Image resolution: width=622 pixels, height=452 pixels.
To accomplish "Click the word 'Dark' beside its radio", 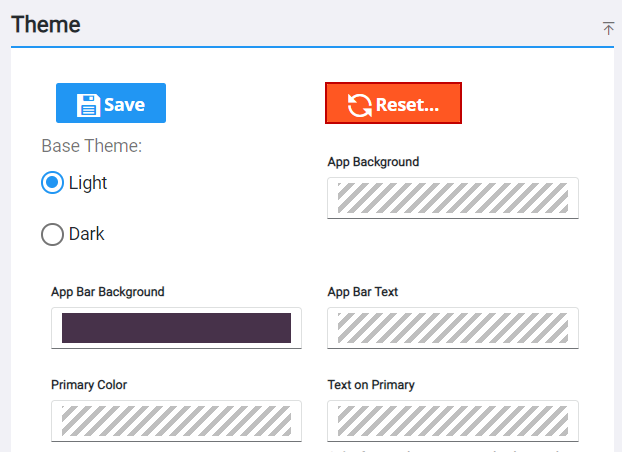I will tap(87, 234).
